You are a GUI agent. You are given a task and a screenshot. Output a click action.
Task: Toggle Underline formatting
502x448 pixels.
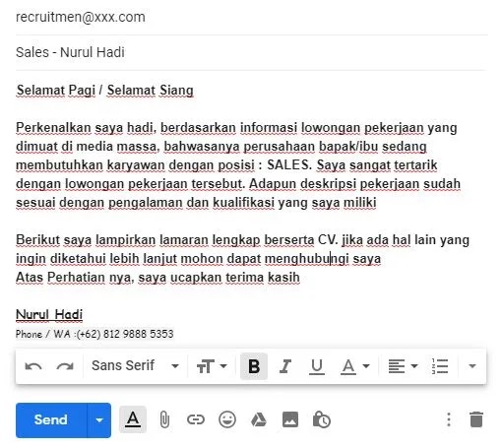(x=317, y=366)
